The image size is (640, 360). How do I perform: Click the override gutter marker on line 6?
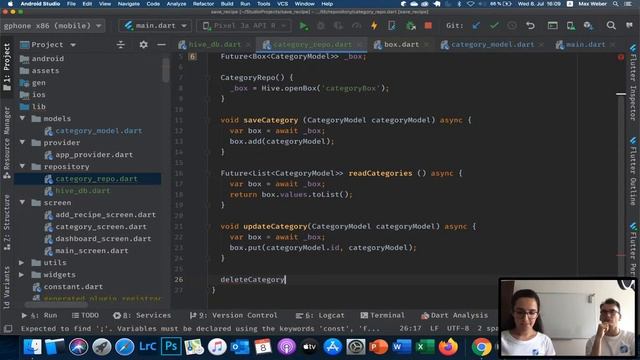click(192, 56)
